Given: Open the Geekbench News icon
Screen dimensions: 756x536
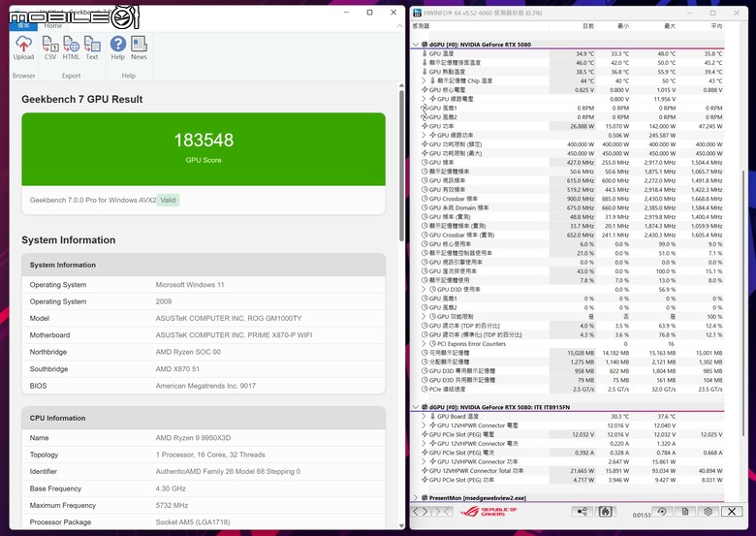Looking at the screenshot, I should [139, 48].
